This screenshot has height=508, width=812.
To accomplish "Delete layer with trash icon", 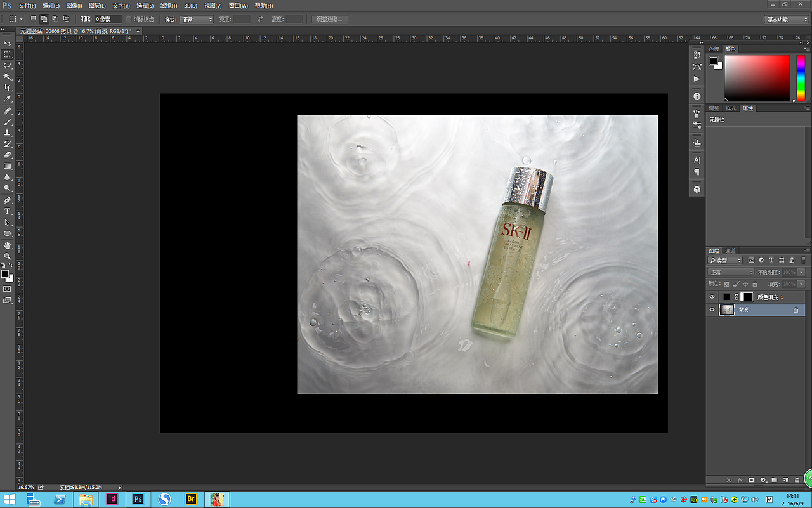I will click(x=797, y=480).
